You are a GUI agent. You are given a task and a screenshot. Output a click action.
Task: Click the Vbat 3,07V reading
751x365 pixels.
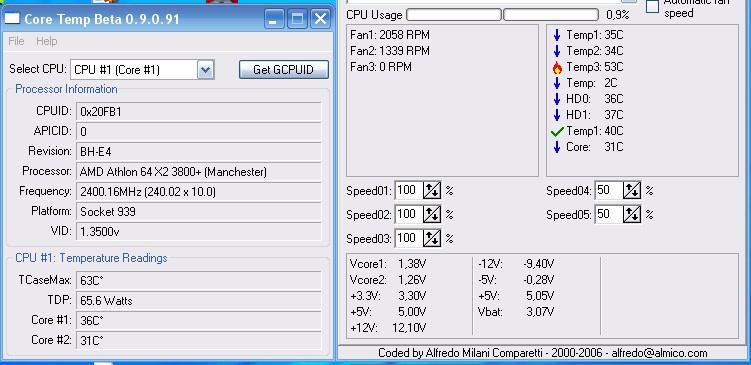pos(516,312)
